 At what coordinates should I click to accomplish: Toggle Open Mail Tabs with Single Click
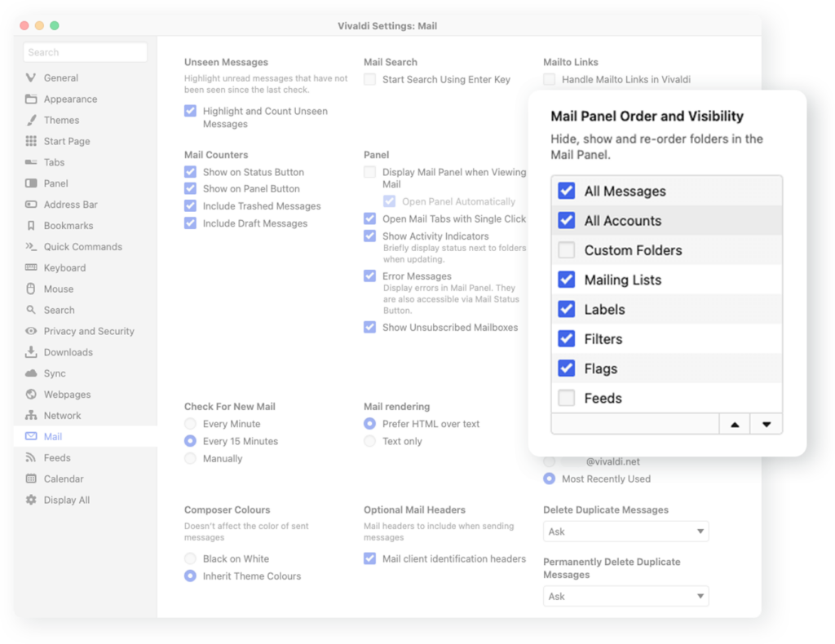(369, 218)
